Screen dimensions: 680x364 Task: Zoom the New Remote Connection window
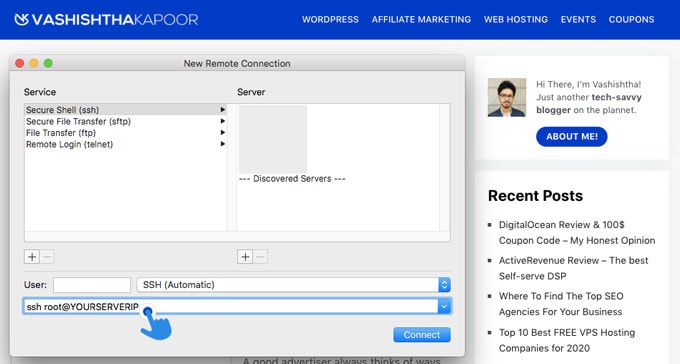(48, 63)
